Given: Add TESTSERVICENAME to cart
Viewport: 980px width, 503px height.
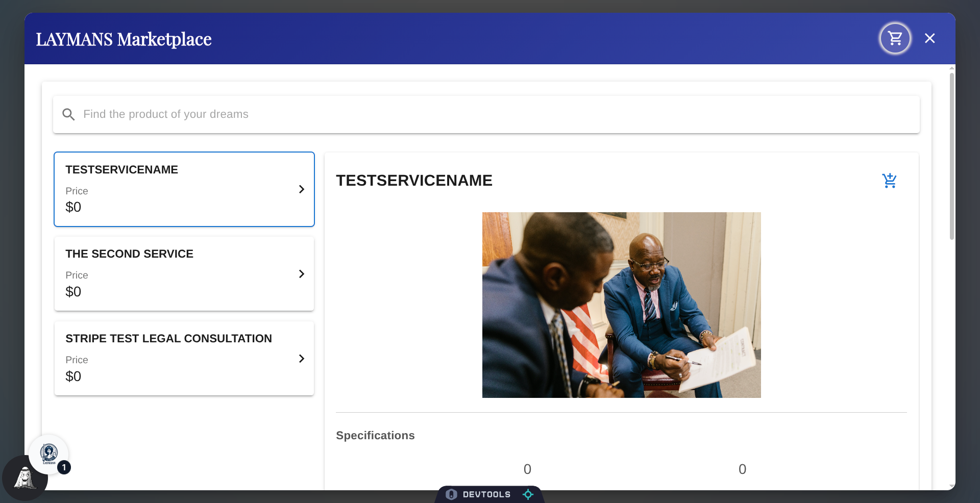Looking at the screenshot, I should pos(889,181).
